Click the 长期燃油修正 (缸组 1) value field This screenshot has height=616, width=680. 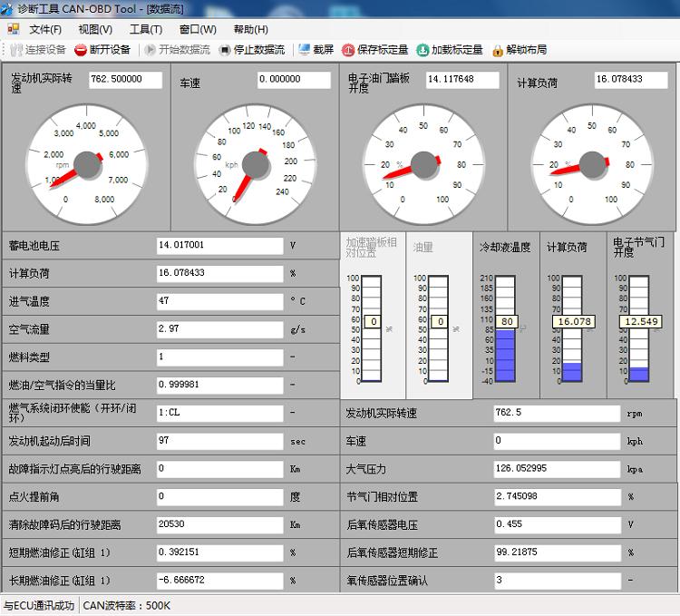pos(219,580)
